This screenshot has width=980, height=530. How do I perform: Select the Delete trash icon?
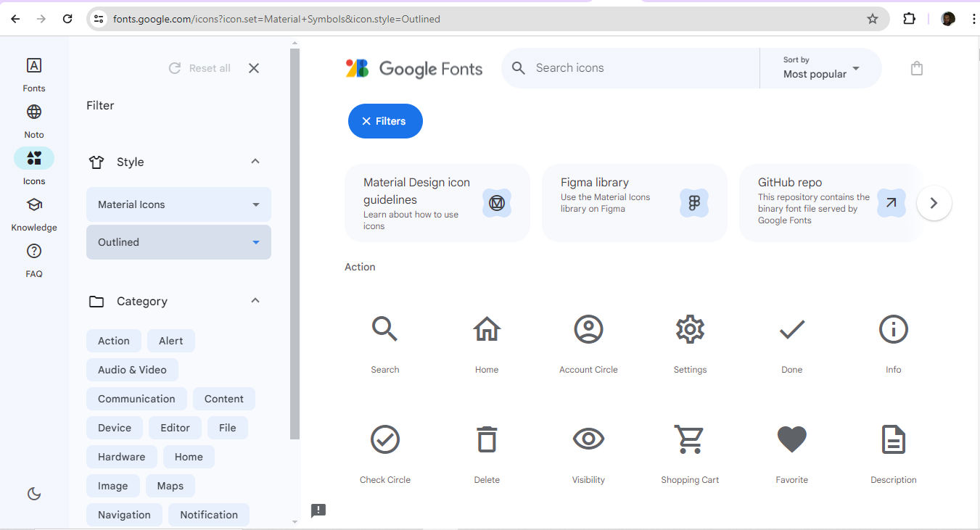[x=486, y=439]
